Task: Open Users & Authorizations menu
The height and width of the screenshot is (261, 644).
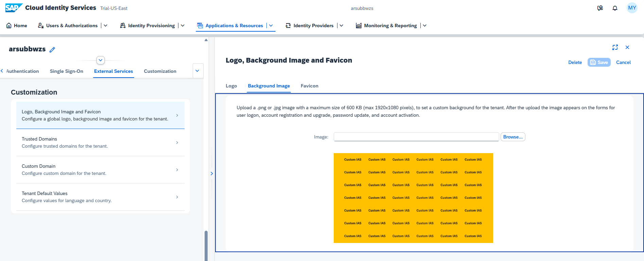Action: click(x=68, y=26)
